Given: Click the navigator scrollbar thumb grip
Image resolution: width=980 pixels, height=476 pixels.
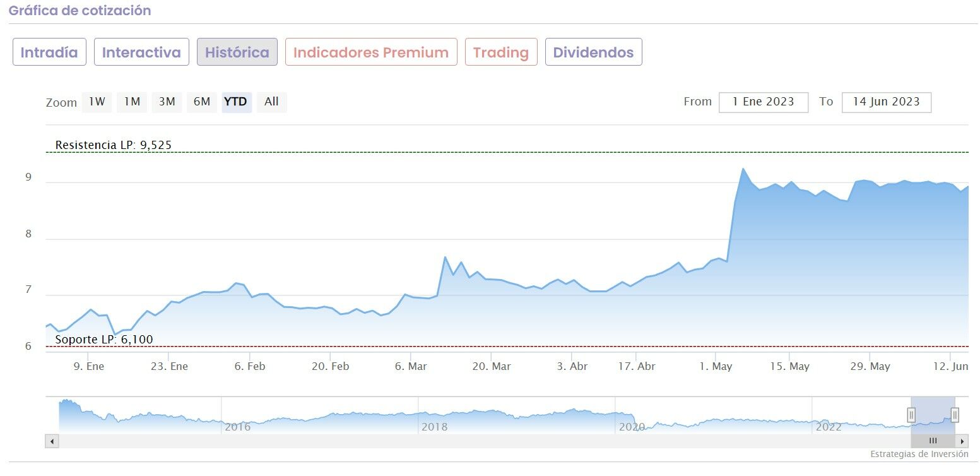Looking at the screenshot, I should (933, 441).
